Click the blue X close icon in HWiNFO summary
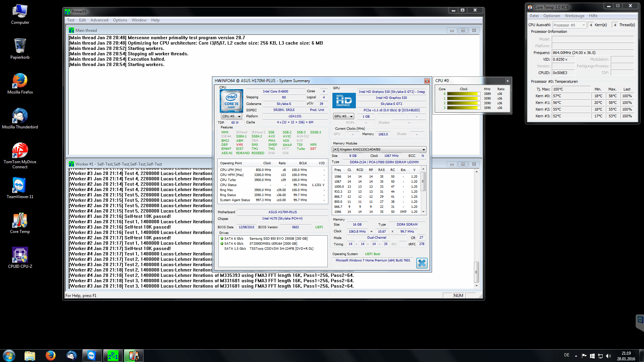 tap(422, 263)
